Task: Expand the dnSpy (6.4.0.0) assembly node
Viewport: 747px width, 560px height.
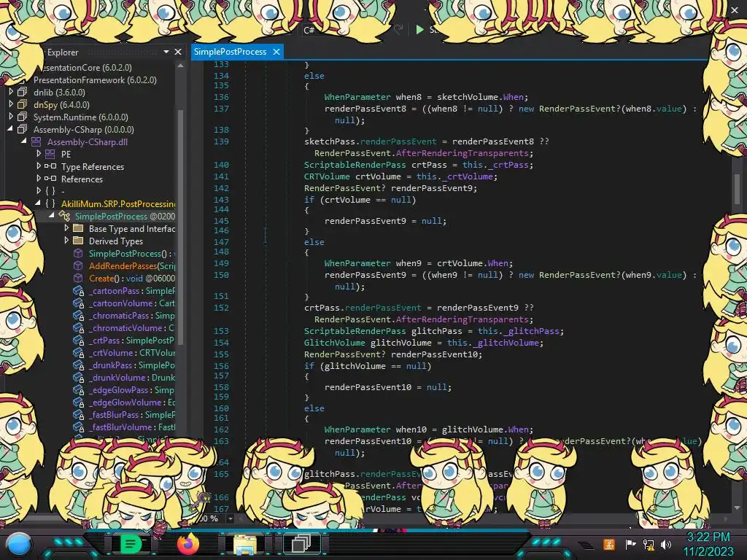Action: (x=11, y=104)
